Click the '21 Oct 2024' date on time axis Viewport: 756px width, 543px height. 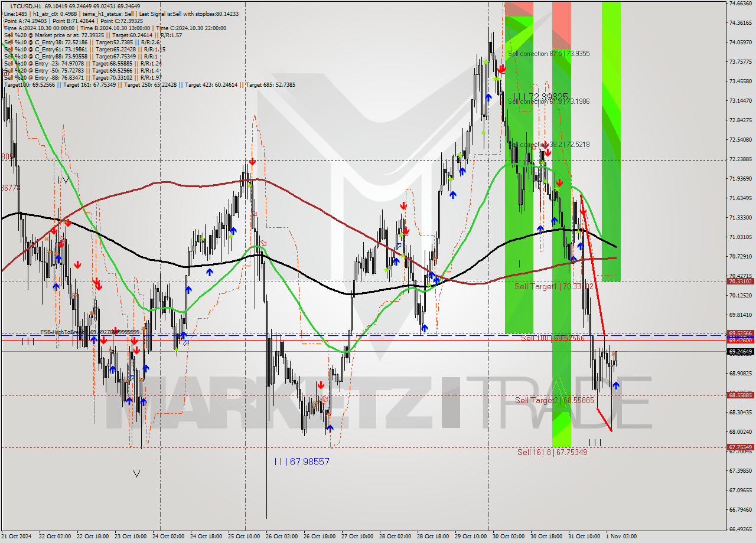coord(16,537)
